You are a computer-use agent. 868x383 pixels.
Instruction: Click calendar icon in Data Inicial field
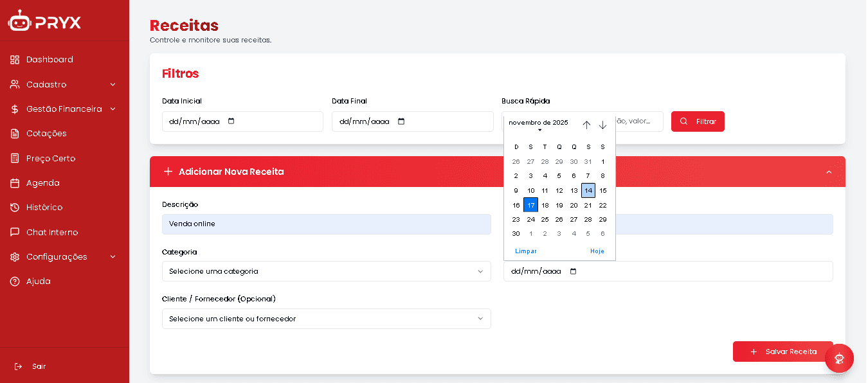pos(231,121)
